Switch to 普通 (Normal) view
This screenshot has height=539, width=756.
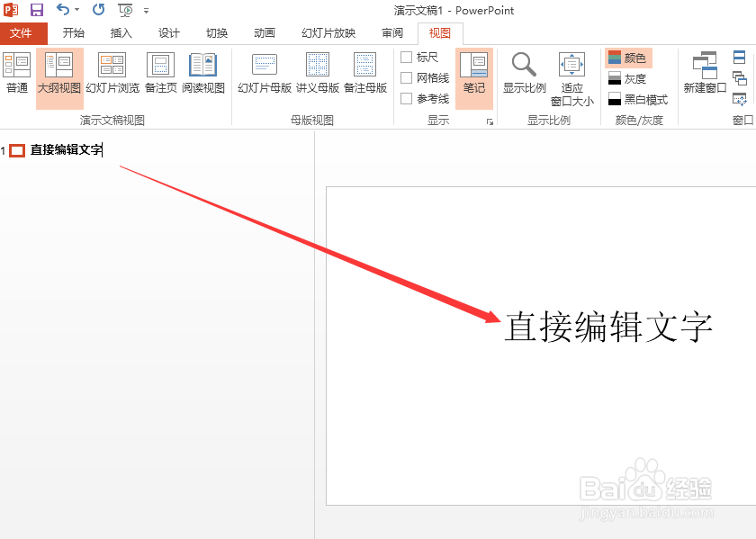(17, 73)
